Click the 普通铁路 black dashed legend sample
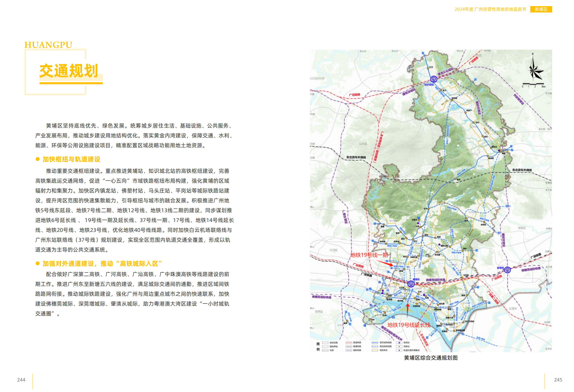The height and width of the screenshot is (392, 574). pos(349,346)
